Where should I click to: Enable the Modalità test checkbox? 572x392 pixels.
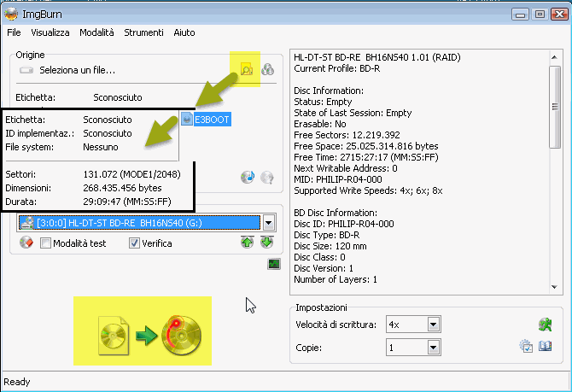click(x=45, y=243)
